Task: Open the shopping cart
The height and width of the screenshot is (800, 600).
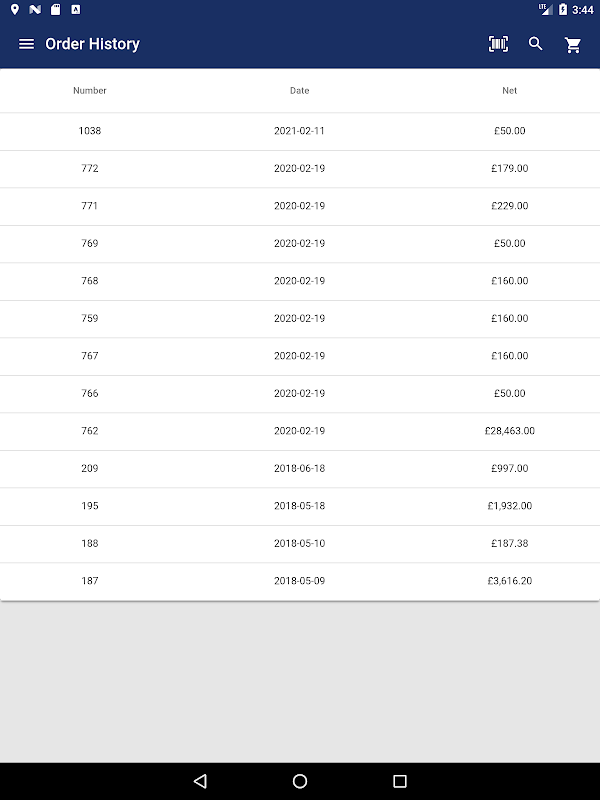Action: pos(573,44)
